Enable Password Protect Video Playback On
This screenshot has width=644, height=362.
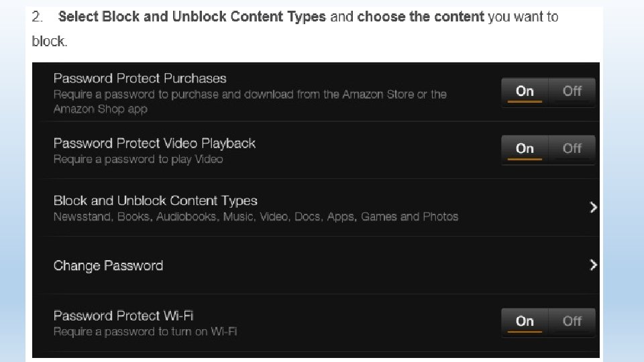(x=525, y=149)
